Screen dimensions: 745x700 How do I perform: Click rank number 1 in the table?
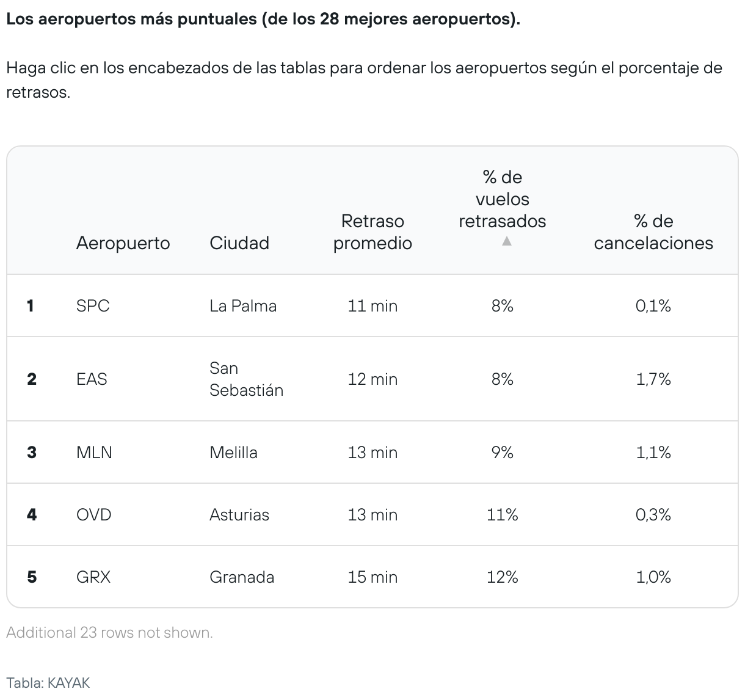(x=31, y=305)
